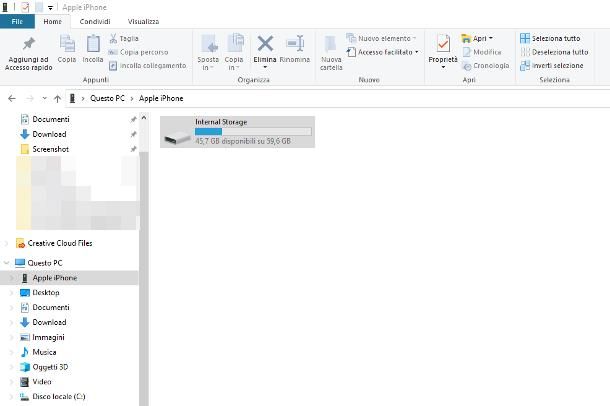The width and height of the screenshot is (610, 406).
Task: Go up one level with the up arrow
Action: (58, 99)
